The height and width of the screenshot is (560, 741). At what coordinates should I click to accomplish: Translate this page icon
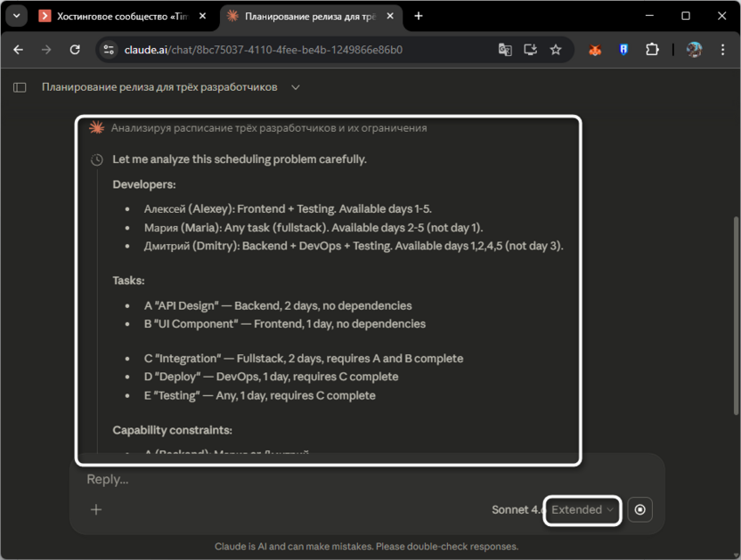point(505,50)
